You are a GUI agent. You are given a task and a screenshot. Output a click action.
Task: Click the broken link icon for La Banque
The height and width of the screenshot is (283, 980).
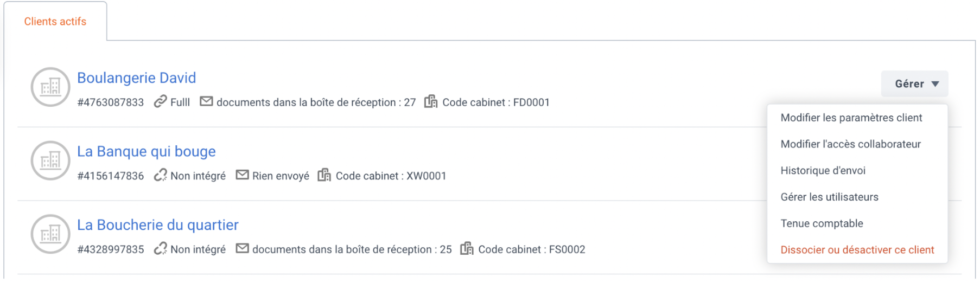[160, 175]
